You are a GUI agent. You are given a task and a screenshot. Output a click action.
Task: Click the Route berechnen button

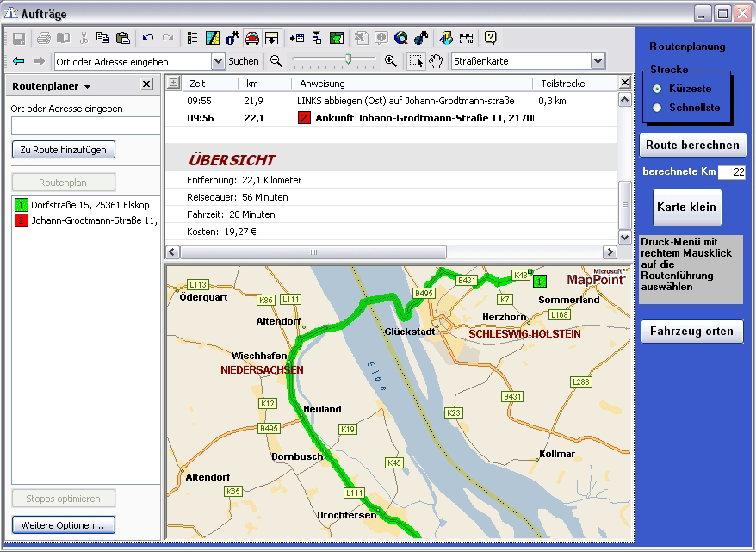(x=692, y=145)
